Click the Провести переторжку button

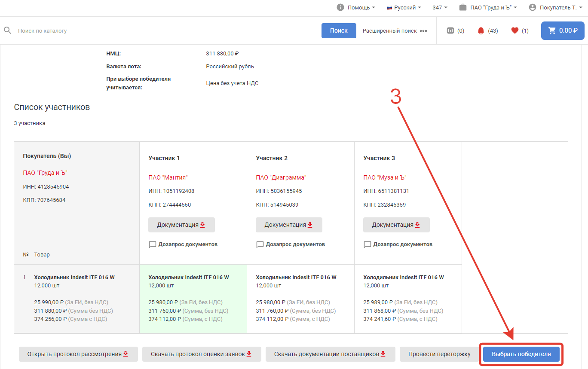439,354
